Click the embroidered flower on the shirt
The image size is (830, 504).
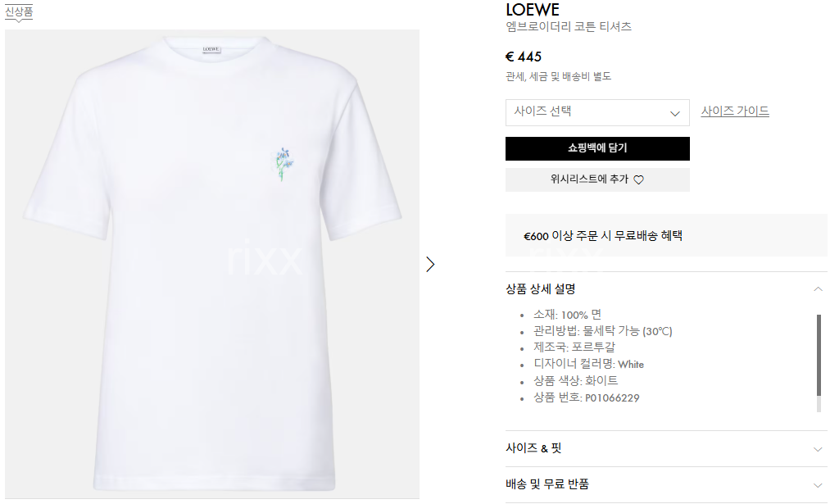pos(282,164)
